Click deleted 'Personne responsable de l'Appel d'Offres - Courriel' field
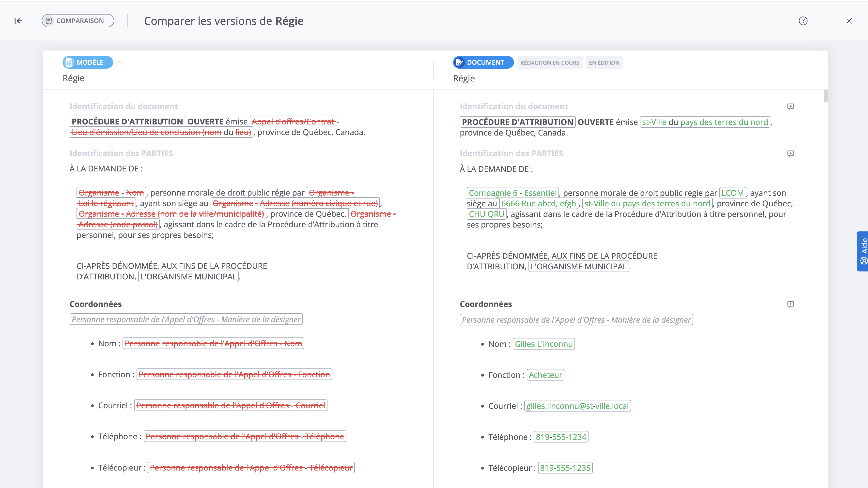Image resolution: width=868 pixels, height=488 pixels. (x=231, y=406)
